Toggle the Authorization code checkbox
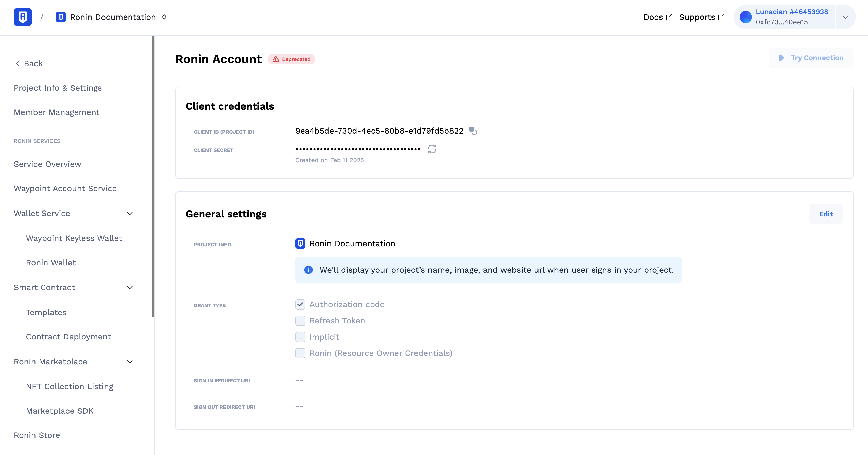 (300, 305)
